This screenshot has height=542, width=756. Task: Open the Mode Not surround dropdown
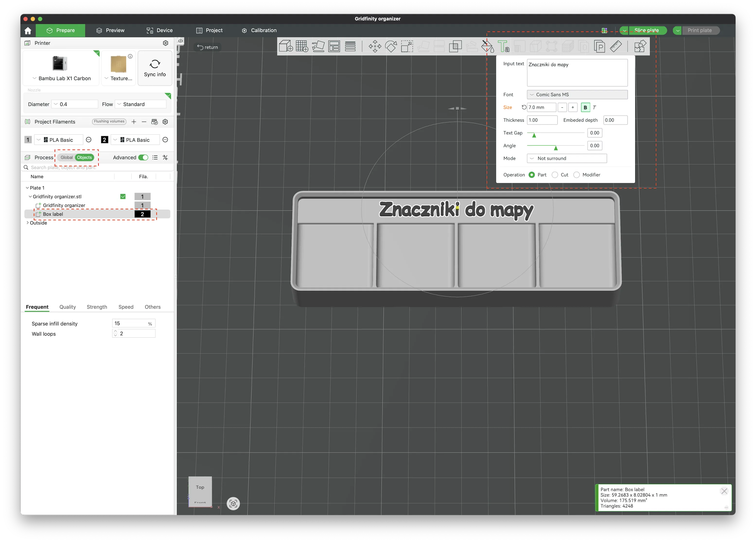[x=567, y=159]
